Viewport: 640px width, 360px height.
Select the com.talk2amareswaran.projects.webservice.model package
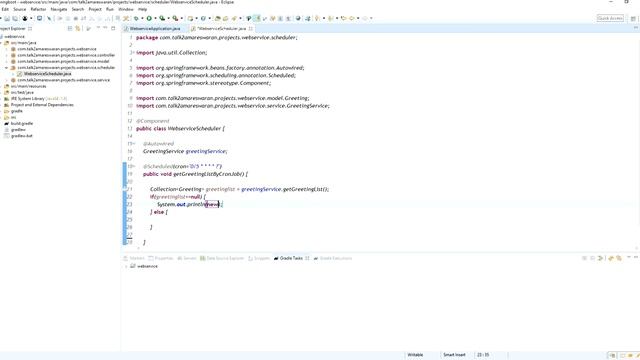(63, 61)
